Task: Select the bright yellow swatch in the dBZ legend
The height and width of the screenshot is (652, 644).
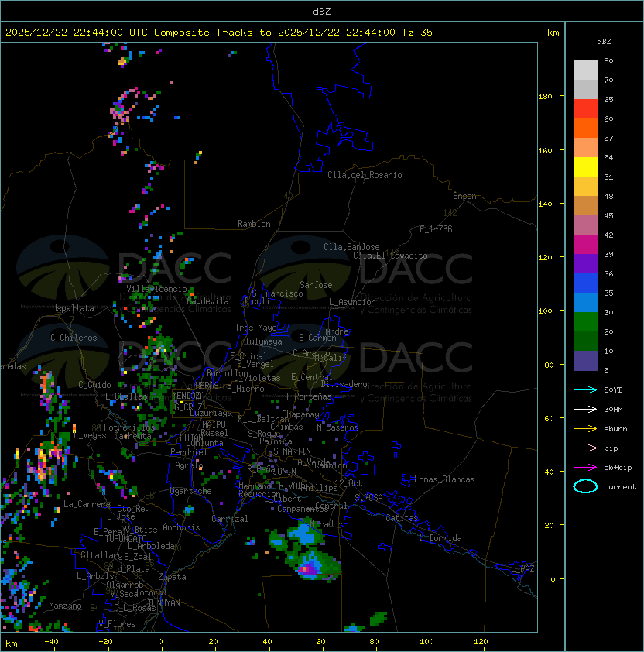Action: pyautogui.click(x=585, y=167)
